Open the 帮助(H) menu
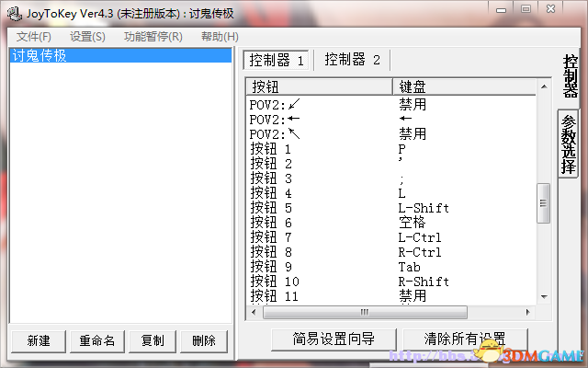Viewport: 588px width, 368px height. [x=220, y=37]
